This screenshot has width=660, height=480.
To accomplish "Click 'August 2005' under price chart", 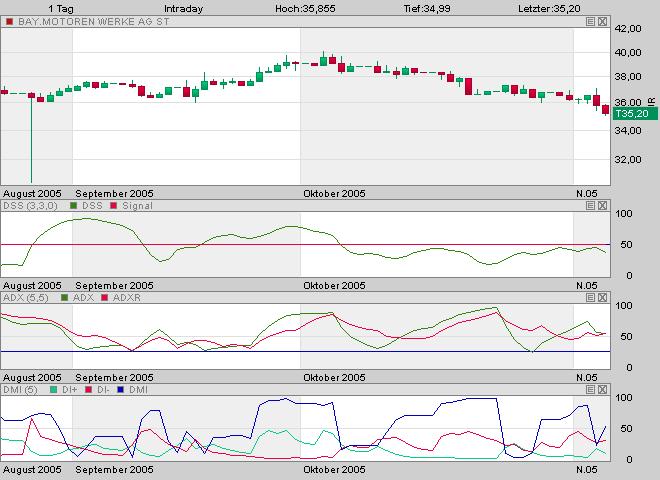I will (32, 194).
